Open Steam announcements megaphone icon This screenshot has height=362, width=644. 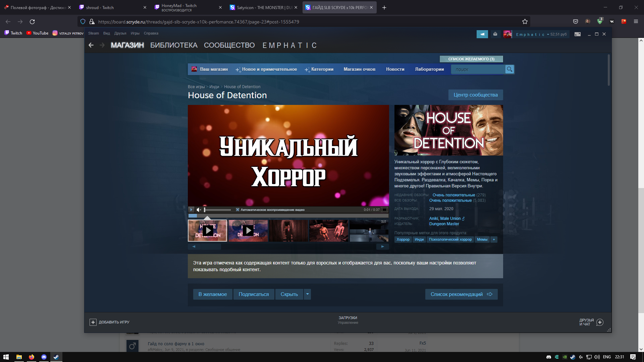coord(482,34)
